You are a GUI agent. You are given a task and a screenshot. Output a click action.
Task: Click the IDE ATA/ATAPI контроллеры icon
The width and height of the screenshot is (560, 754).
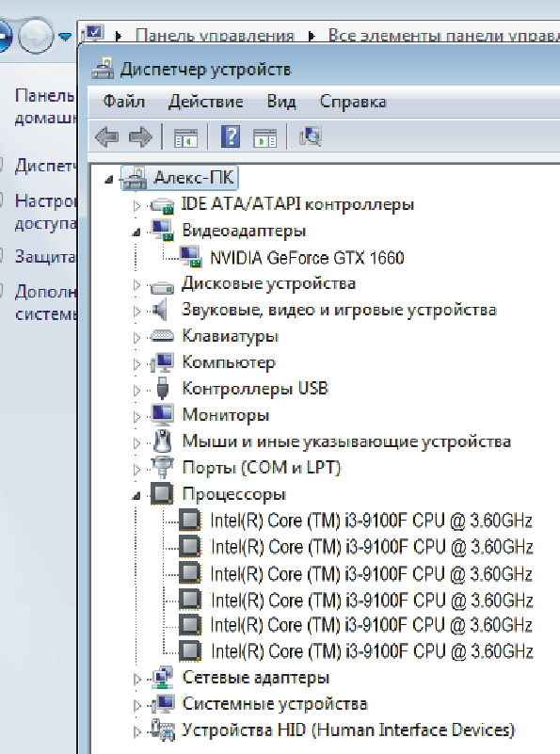coord(162,206)
